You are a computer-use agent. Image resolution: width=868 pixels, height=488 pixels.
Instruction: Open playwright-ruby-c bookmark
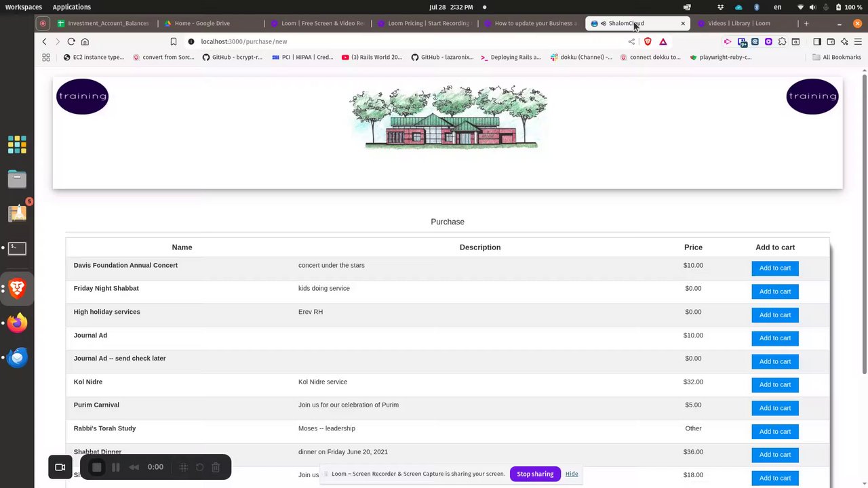(721, 58)
